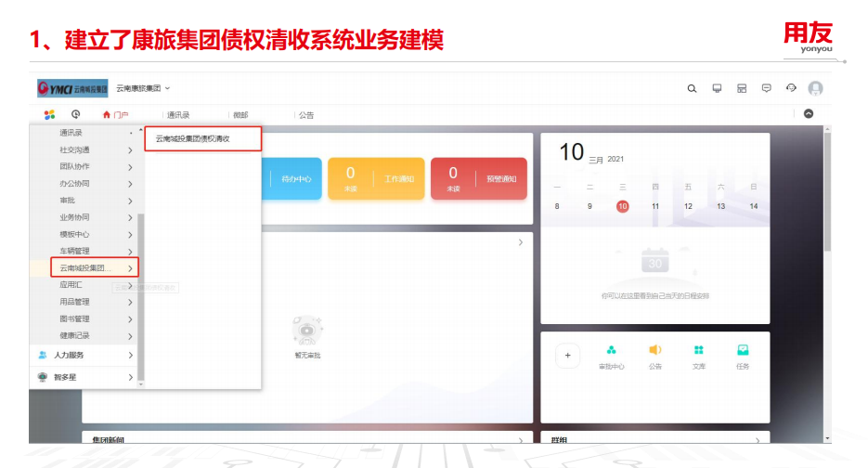Viewport: 868px width, 468px height.
Task: Open the monitor screen icon in header
Action: (x=717, y=88)
